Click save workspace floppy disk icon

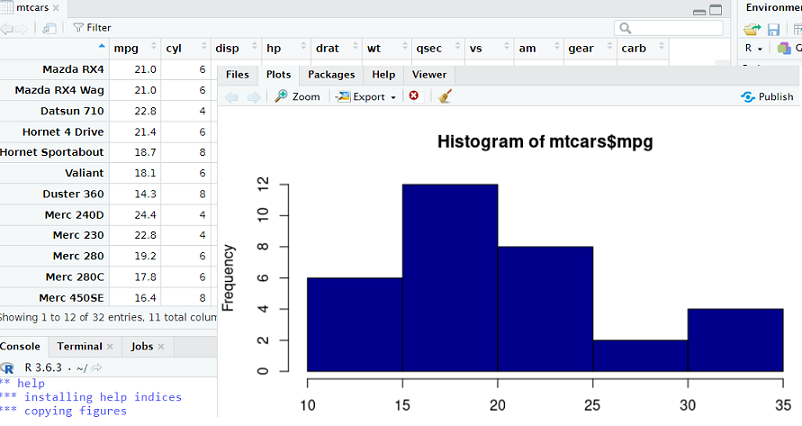point(773,29)
